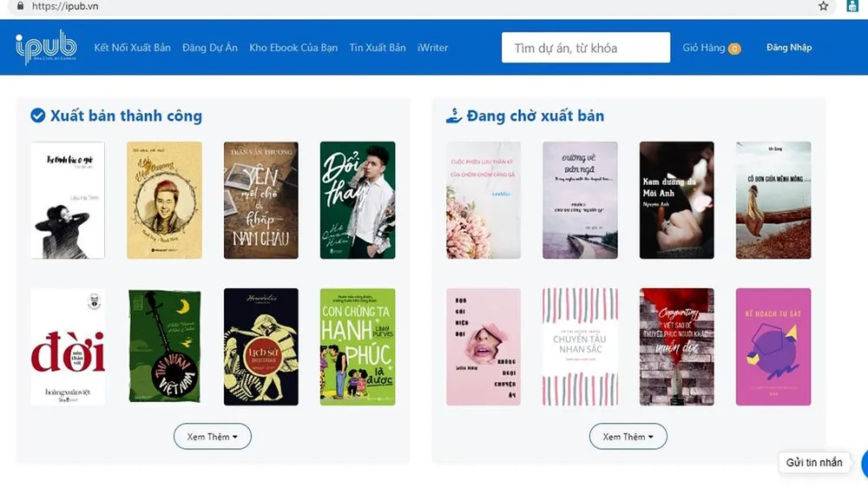The image size is (868, 488).
Task: Open Đăng Dự Án menu item
Action: [210, 48]
